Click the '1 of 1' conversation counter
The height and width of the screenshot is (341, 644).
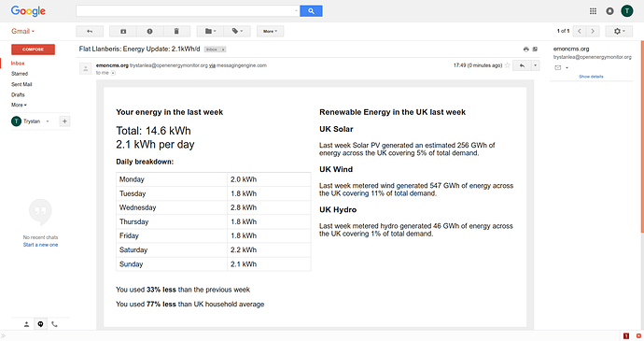point(563,31)
